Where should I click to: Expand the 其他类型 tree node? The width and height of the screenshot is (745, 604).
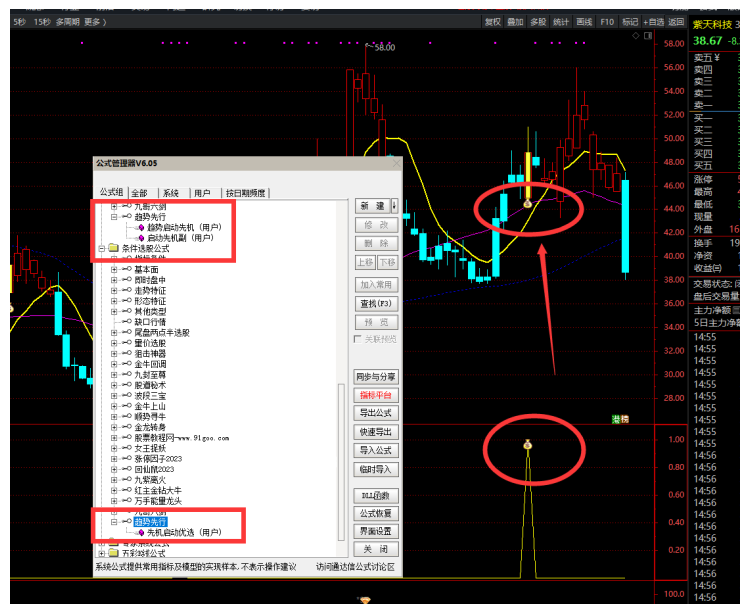coord(114,311)
